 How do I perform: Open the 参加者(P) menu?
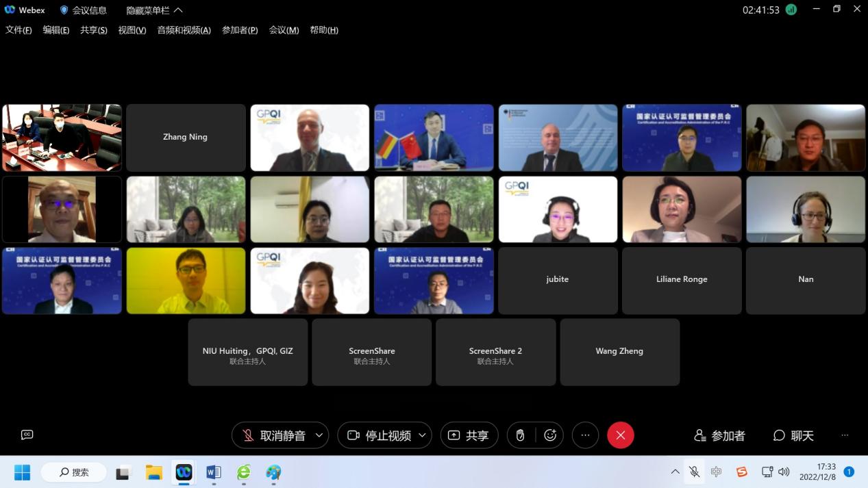click(x=240, y=30)
